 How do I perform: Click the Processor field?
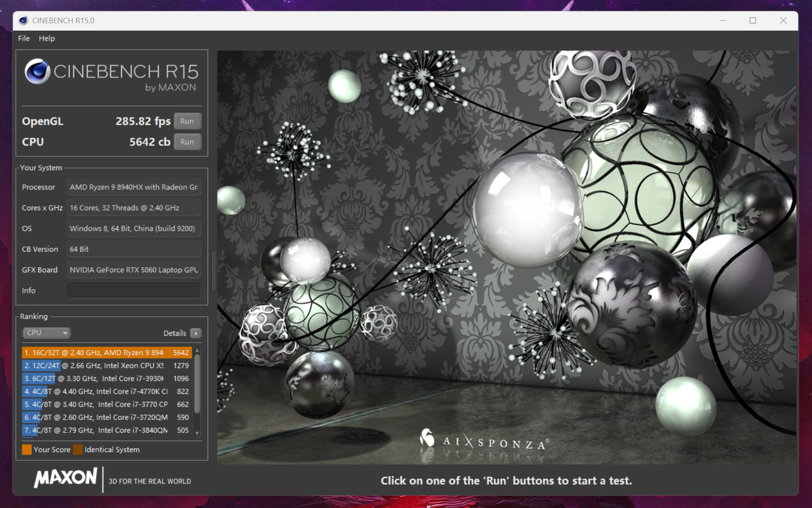point(134,187)
